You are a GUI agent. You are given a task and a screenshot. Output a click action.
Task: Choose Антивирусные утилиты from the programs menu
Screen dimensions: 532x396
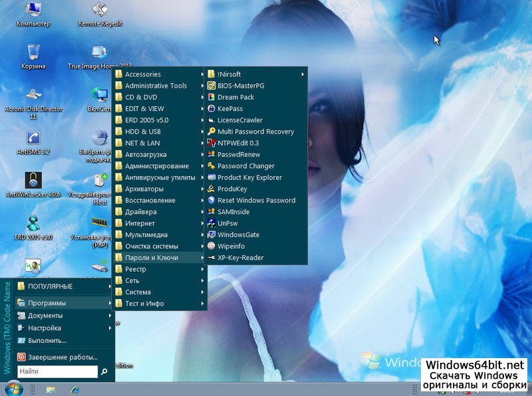tap(160, 177)
